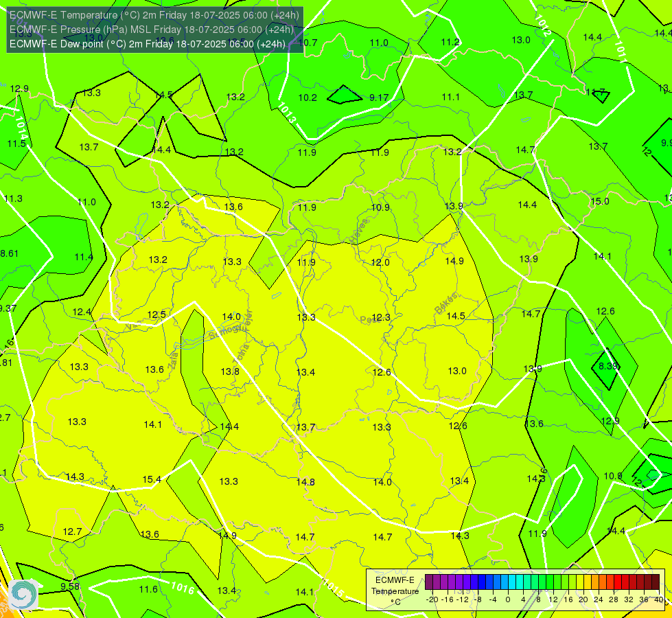
Task: Click the 1011 isobar label
Action: tap(621, 51)
